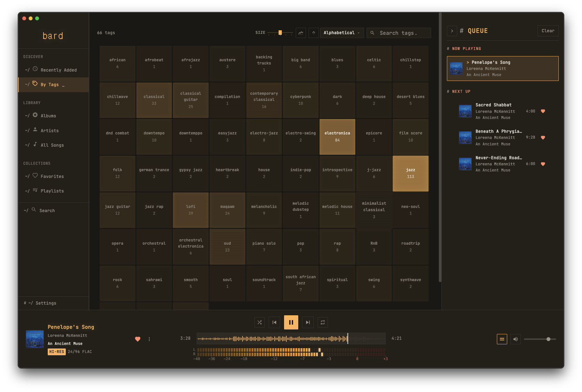Unfavorite the track Sacred Shabbat

coord(543,111)
